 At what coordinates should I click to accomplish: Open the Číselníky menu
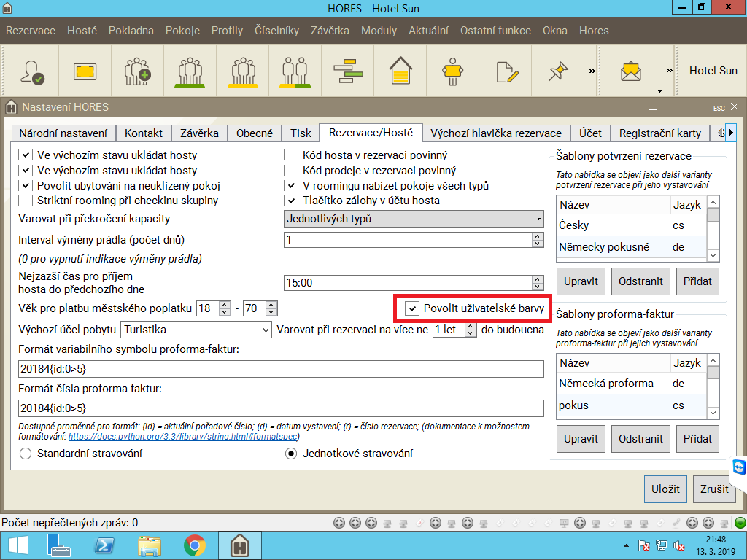(276, 31)
